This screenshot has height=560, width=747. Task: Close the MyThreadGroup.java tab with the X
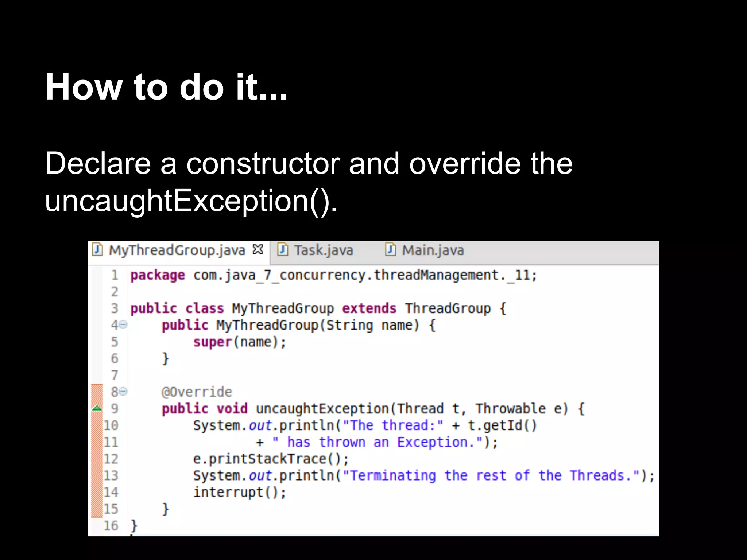(x=258, y=250)
